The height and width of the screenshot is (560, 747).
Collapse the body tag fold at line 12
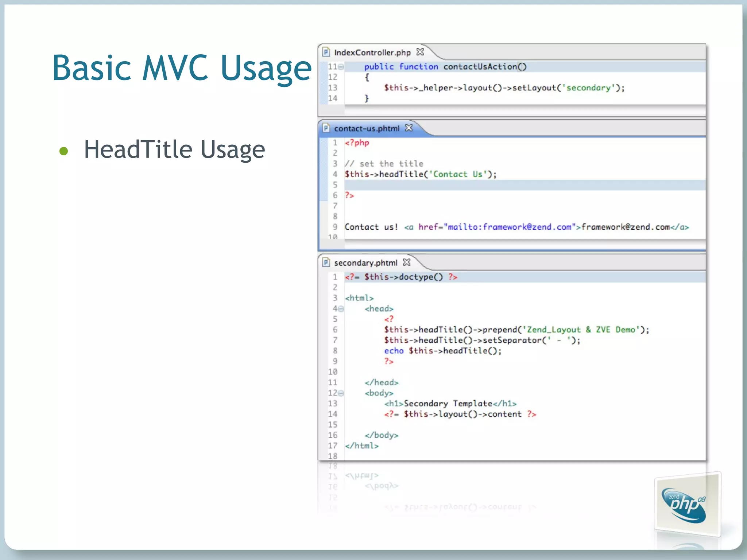tap(341, 393)
